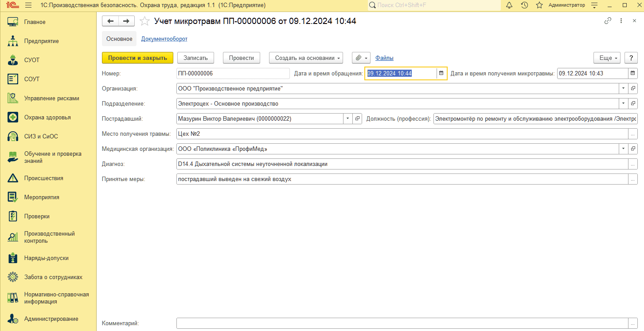Open calendar for Дата и время обращения
The height and width of the screenshot is (331, 644).
tap(441, 73)
